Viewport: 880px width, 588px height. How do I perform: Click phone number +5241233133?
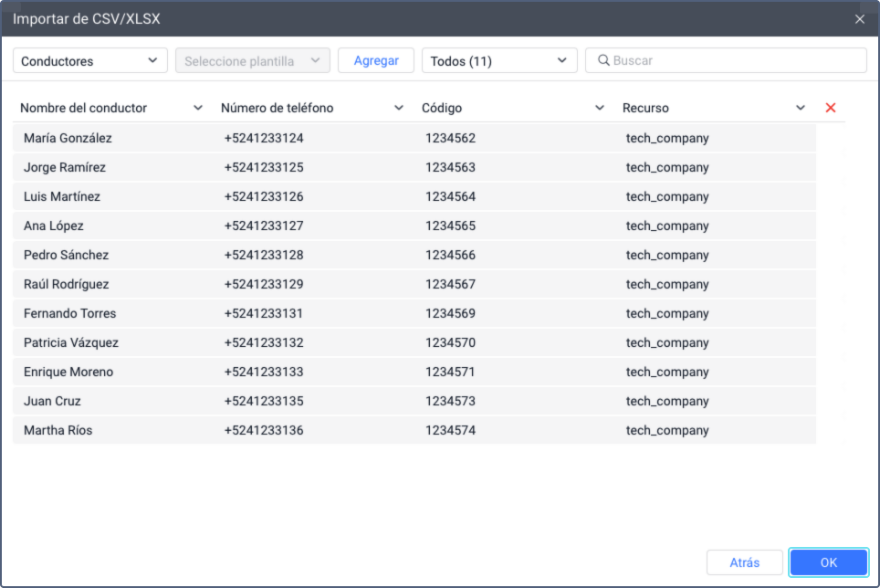(264, 372)
